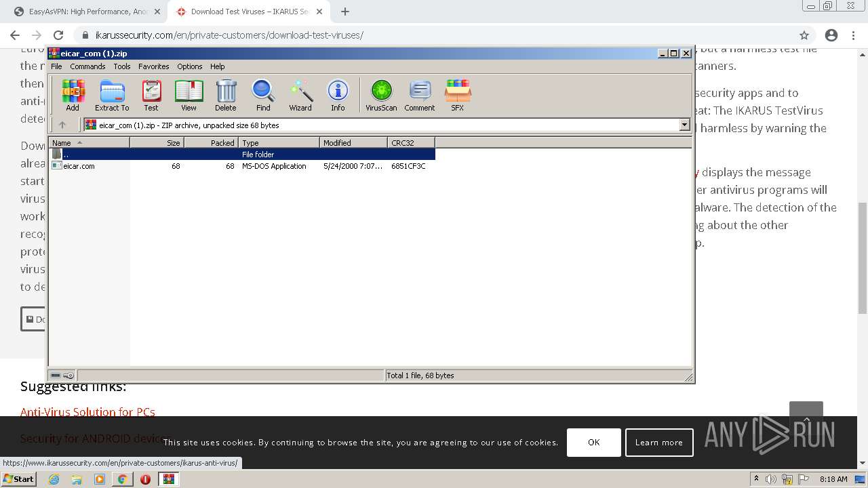Open the media player taskbar icon
Screen dimensions: 868x488
tap(100, 479)
